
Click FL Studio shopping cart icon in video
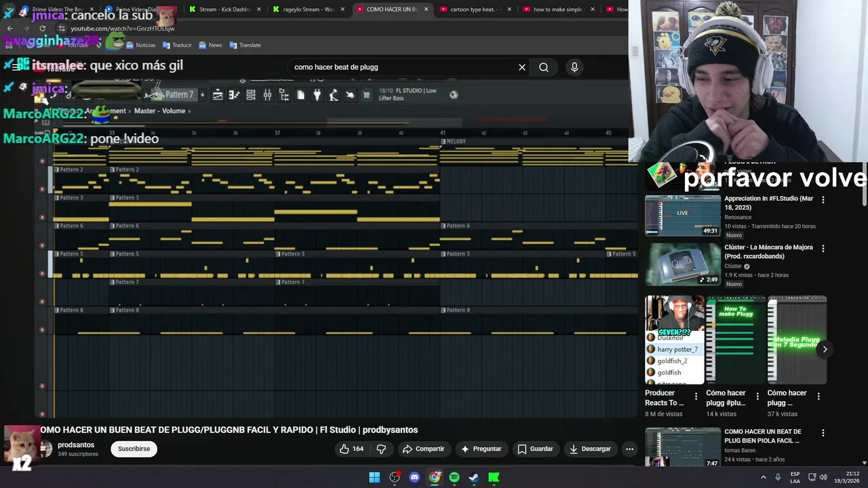[366, 95]
